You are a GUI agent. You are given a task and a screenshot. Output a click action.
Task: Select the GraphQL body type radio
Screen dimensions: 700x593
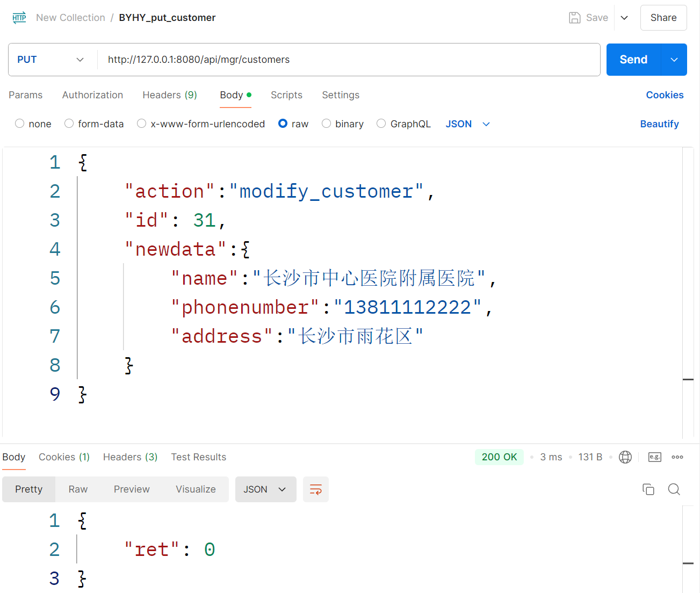pos(381,124)
